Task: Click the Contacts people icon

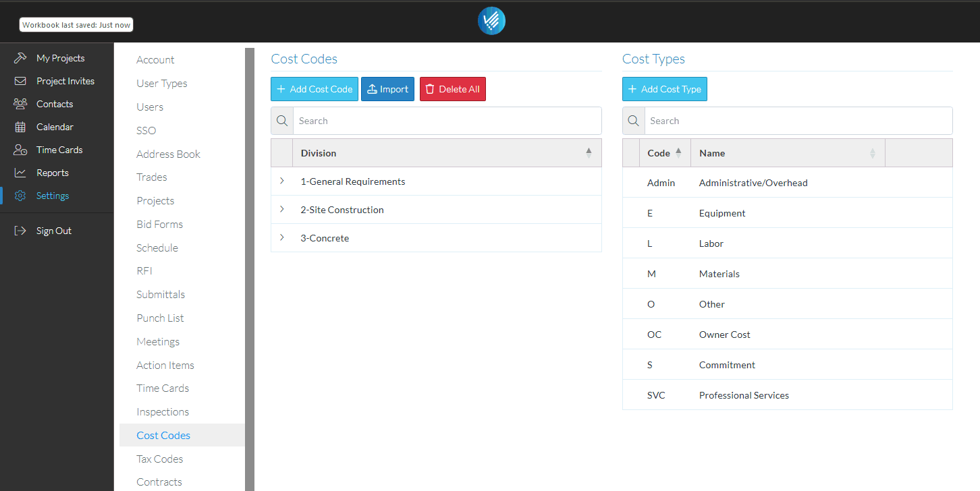Action: point(20,104)
